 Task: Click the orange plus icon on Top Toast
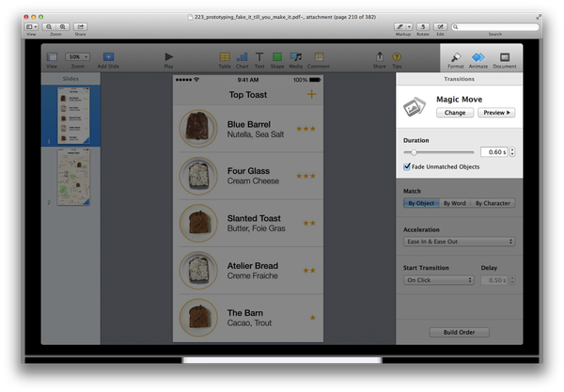(312, 94)
